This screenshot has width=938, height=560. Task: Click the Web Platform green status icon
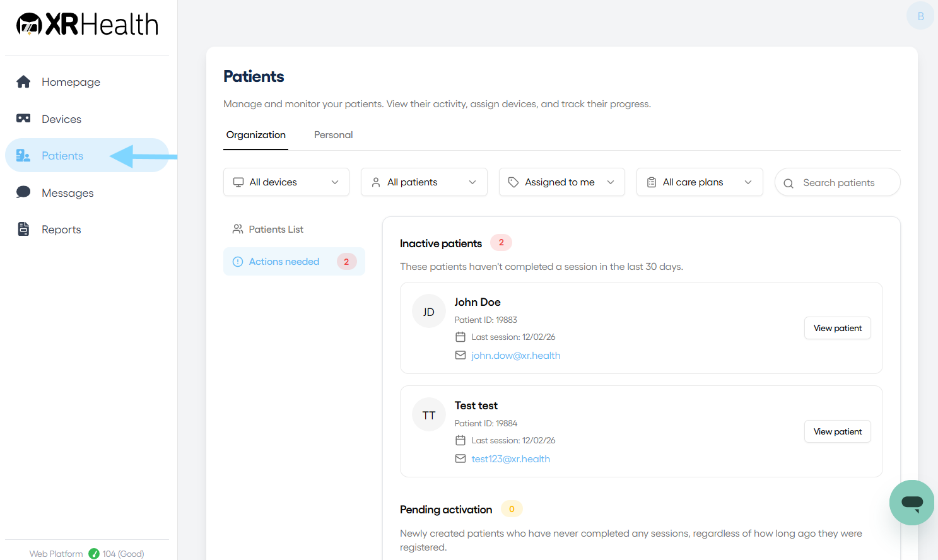pyautogui.click(x=94, y=554)
